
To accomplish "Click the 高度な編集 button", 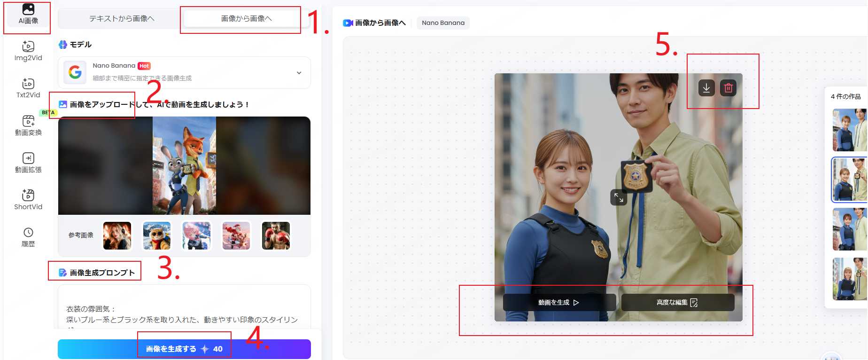I will [x=677, y=302].
